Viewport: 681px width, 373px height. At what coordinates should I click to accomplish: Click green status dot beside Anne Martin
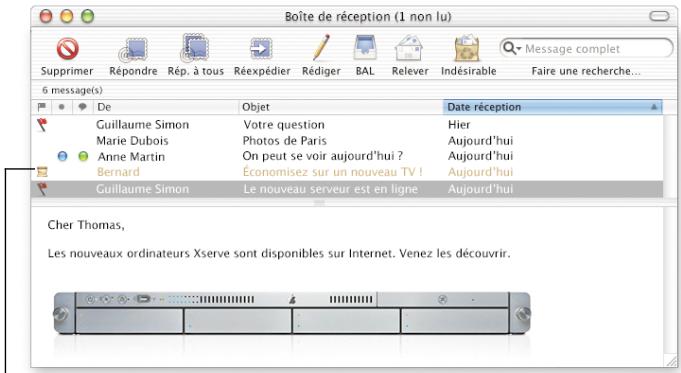83,156
